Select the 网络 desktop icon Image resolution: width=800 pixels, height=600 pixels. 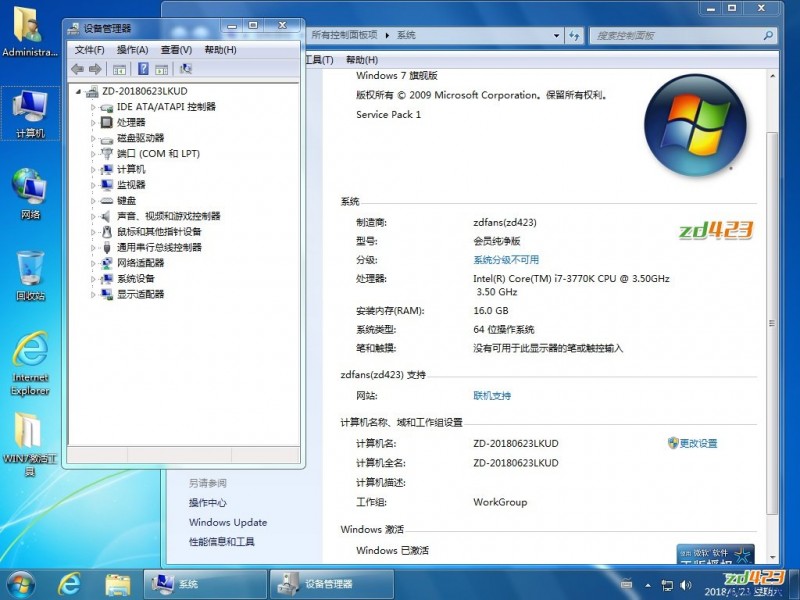(30, 194)
